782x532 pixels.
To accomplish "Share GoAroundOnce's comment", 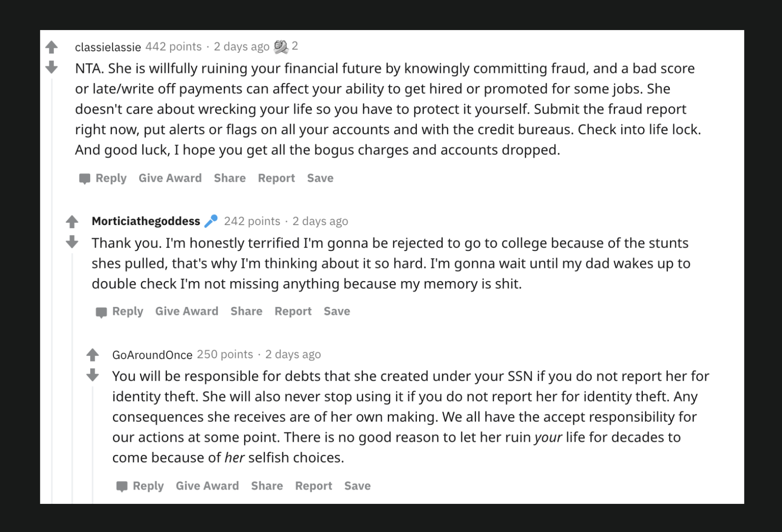I will point(267,486).
